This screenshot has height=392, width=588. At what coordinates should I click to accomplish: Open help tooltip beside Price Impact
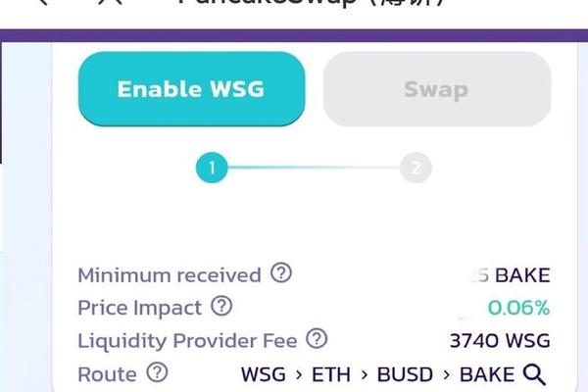221,306
